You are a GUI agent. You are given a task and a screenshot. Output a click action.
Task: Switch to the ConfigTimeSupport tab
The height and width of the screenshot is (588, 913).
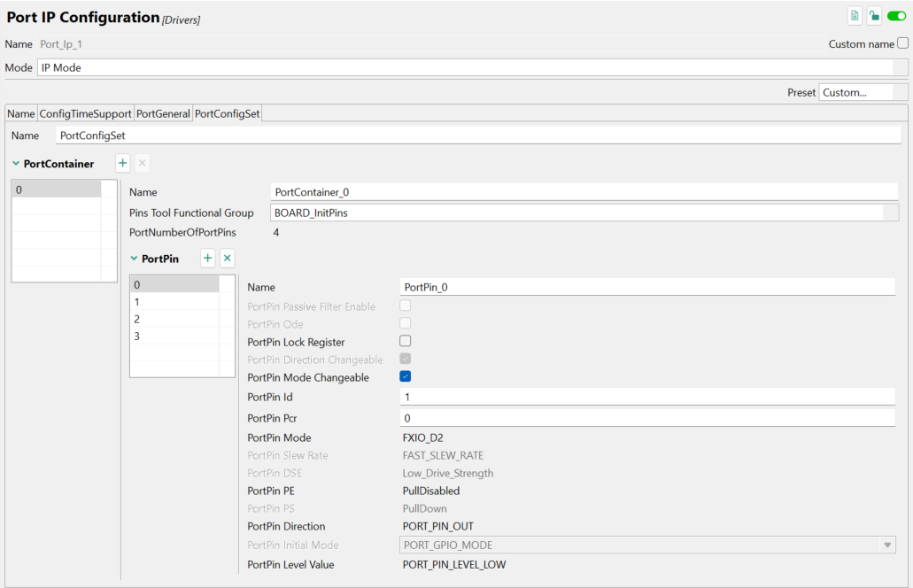coord(85,113)
